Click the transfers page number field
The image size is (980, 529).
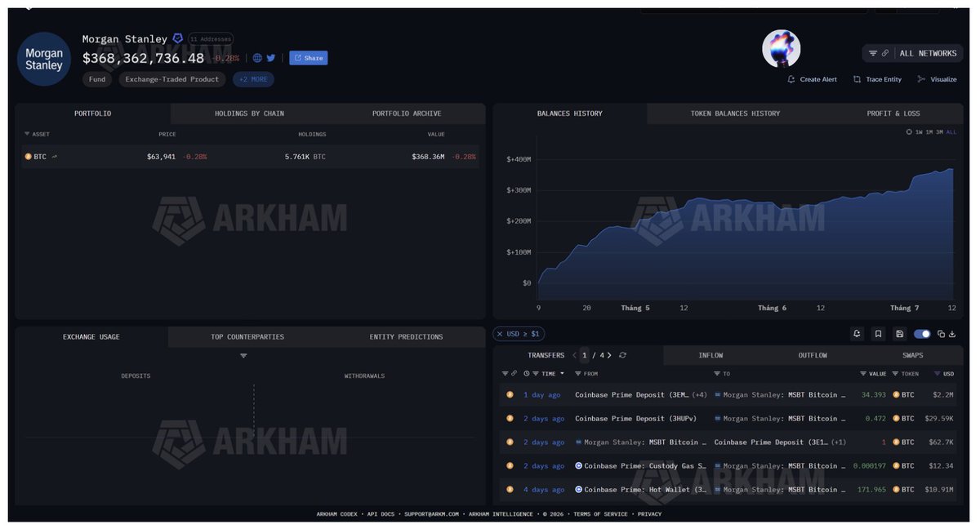[x=585, y=355]
